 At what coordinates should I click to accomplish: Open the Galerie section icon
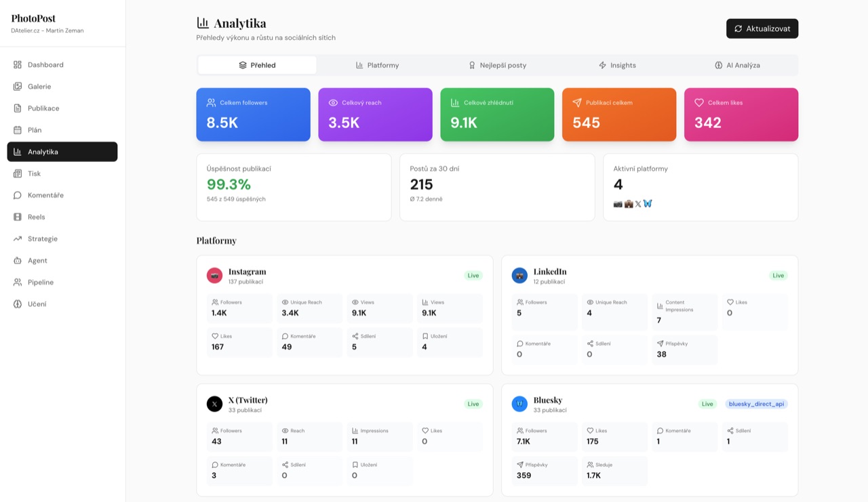pyautogui.click(x=18, y=87)
